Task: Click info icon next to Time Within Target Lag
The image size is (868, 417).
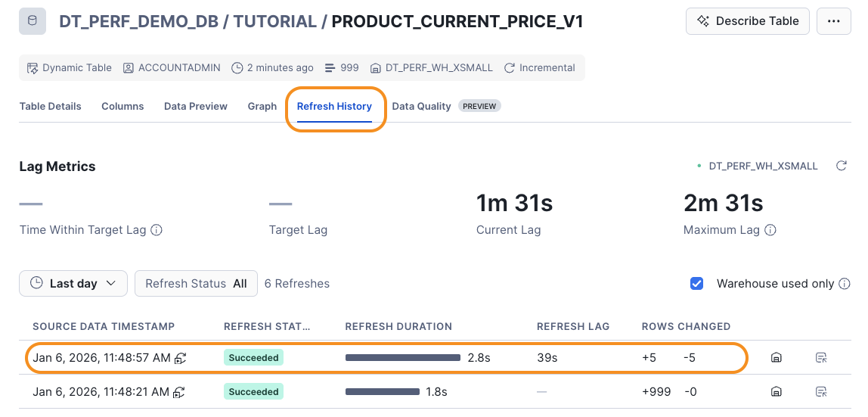Action: click(157, 230)
